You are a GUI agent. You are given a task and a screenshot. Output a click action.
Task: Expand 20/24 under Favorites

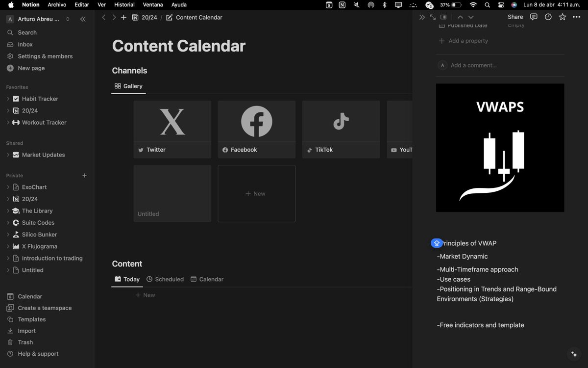click(x=8, y=110)
